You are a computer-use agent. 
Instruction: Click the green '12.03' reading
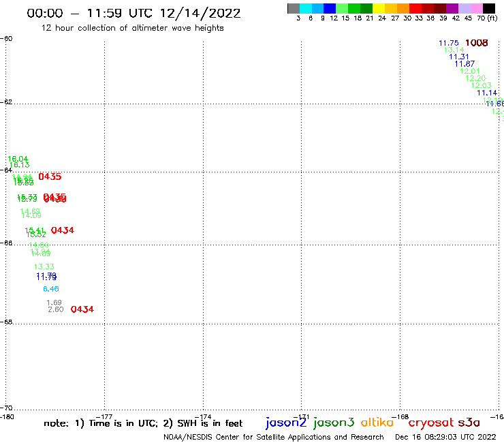(481, 85)
